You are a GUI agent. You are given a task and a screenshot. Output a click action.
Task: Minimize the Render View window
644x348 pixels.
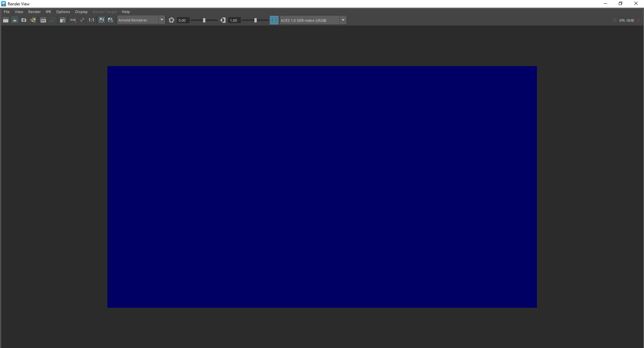tap(605, 4)
